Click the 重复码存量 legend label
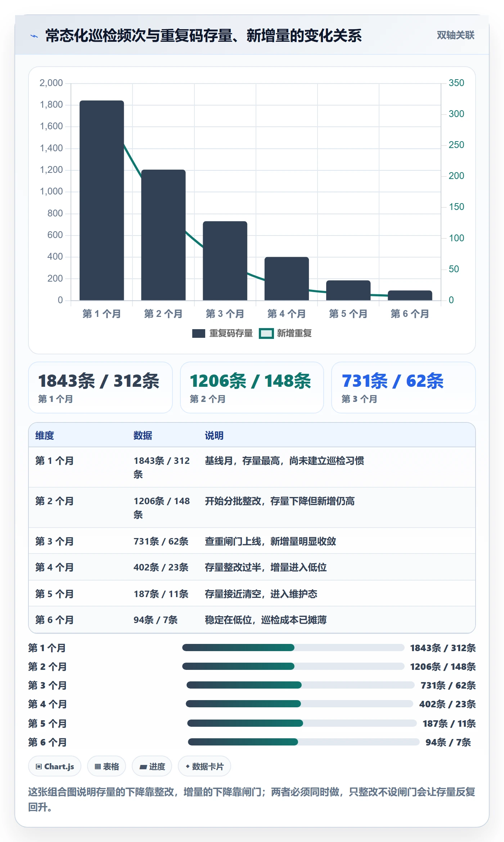The height and width of the screenshot is (842, 504). [x=231, y=333]
